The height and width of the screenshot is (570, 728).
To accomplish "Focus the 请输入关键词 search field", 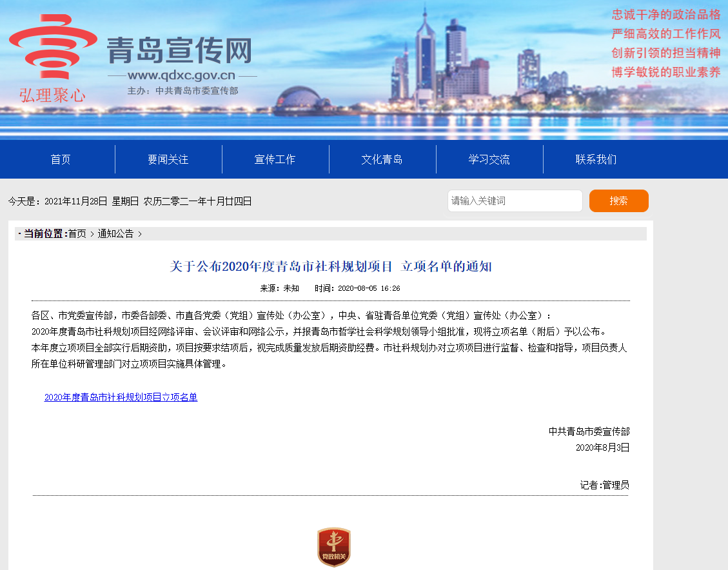I will (515, 201).
